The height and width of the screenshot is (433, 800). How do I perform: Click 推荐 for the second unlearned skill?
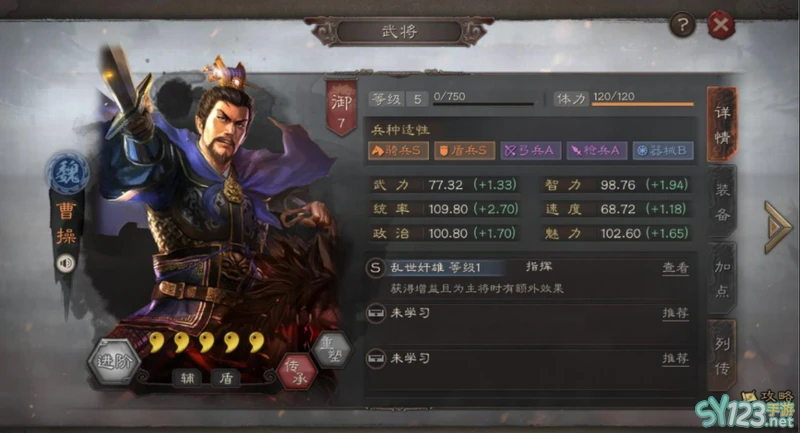[676, 359]
